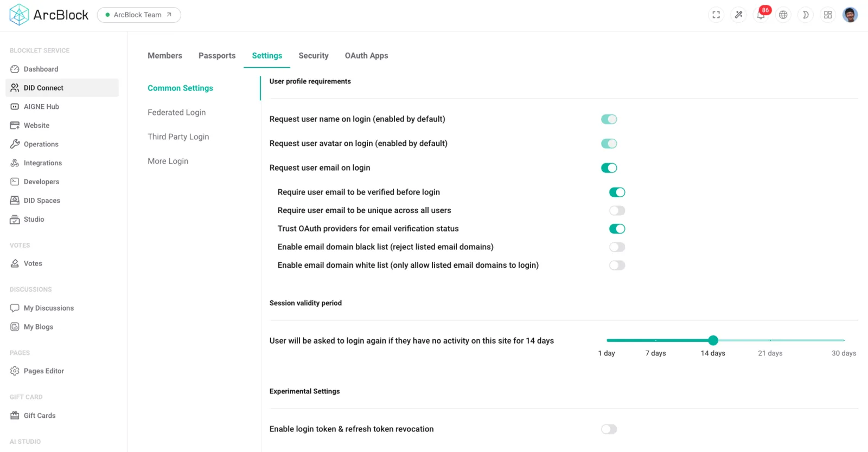Select Common Settings in settings menu
Screen dimensions: 868x452
tap(180, 88)
